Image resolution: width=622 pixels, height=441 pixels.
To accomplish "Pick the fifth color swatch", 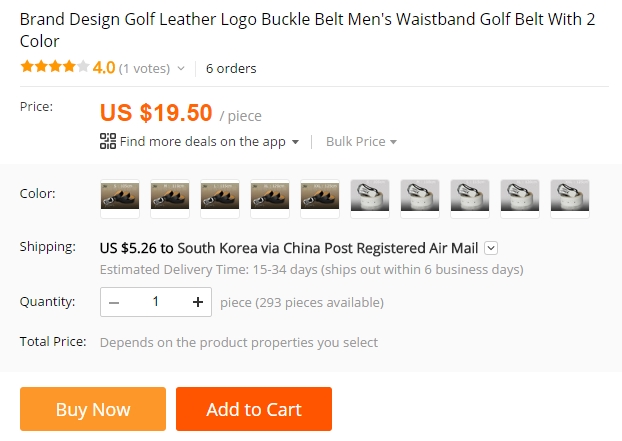I will click(x=320, y=196).
